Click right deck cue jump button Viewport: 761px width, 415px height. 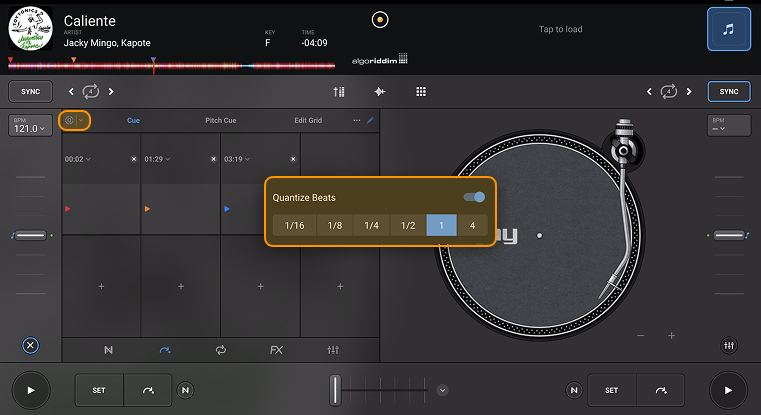pyautogui.click(x=661, y=390)
